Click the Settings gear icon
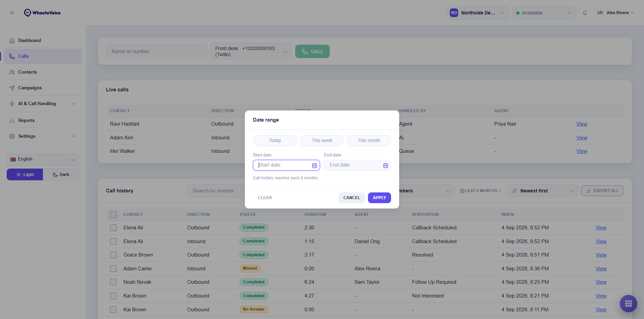Image resolution: width=644 pixels, height=319 pixels. [x=12, y=136]
